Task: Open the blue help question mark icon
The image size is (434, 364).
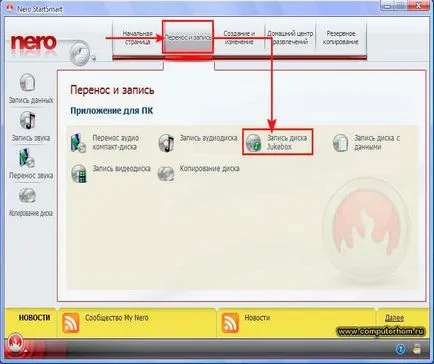Action: point(401,349)
